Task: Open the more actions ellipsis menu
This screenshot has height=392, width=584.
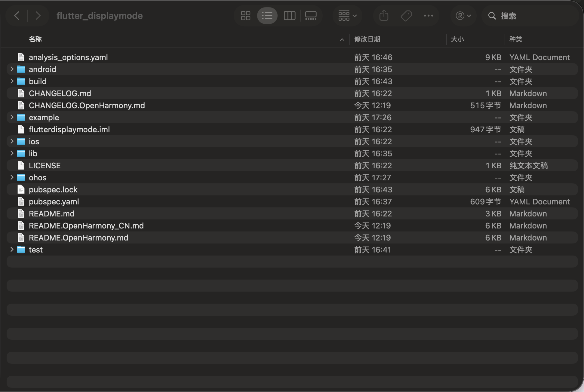Action: [x=428, y=16]
